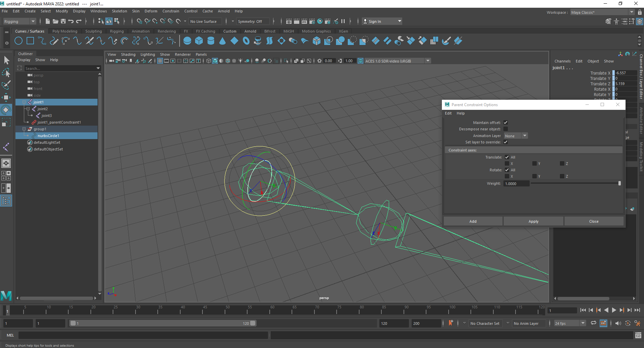Click the Outliner horizontal scrollbar
Screen dimensions: 644x348
56,298
